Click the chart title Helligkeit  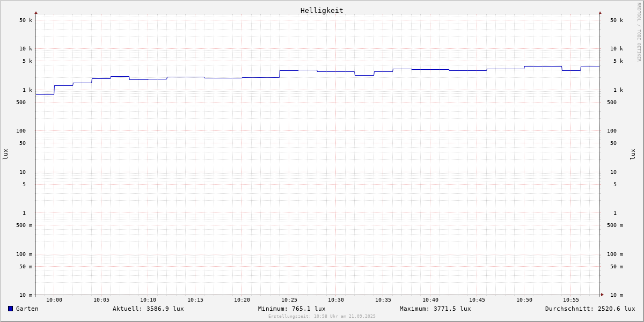[x=321, y=10]
